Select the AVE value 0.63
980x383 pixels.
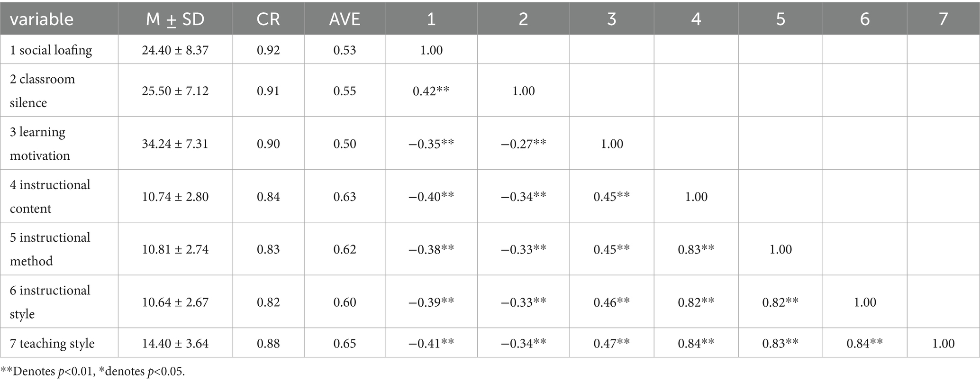pos(345,196)
